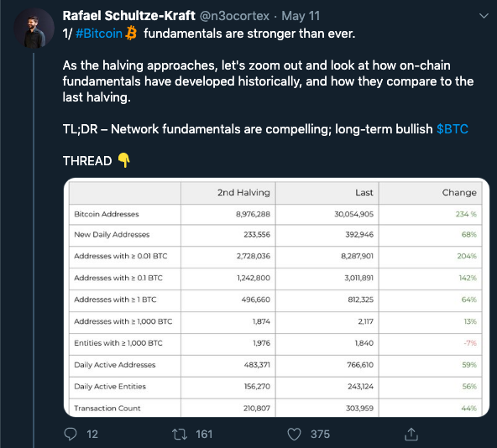This screenshot has width=497, height=448.
Task: Click Rafael Schultze-Kraft's profile avatar
Action: [34, 29]
